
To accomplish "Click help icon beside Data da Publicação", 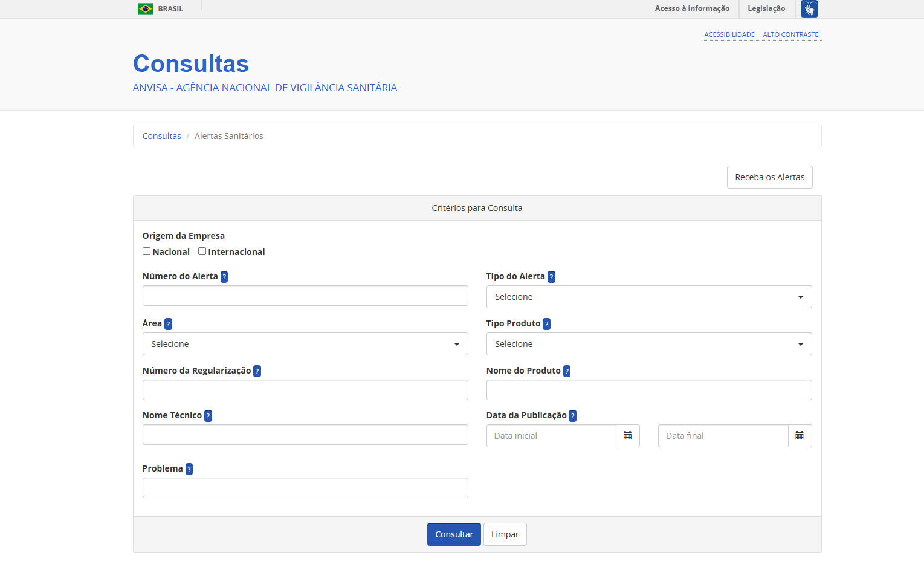I will click(572, 416).
